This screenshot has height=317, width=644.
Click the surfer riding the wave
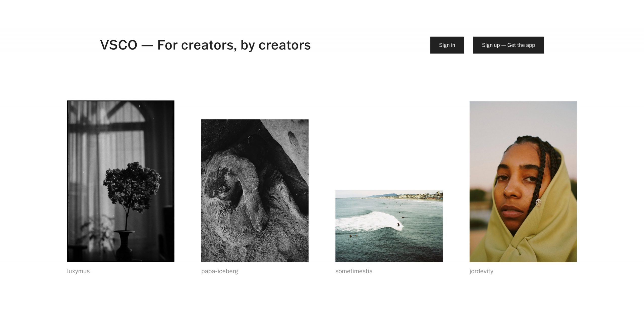pos(398,224)
